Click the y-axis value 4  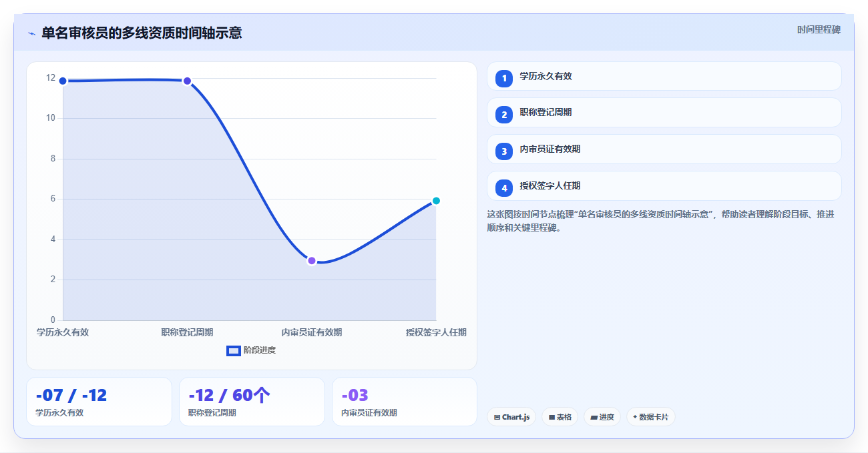(x=53, y=240)
